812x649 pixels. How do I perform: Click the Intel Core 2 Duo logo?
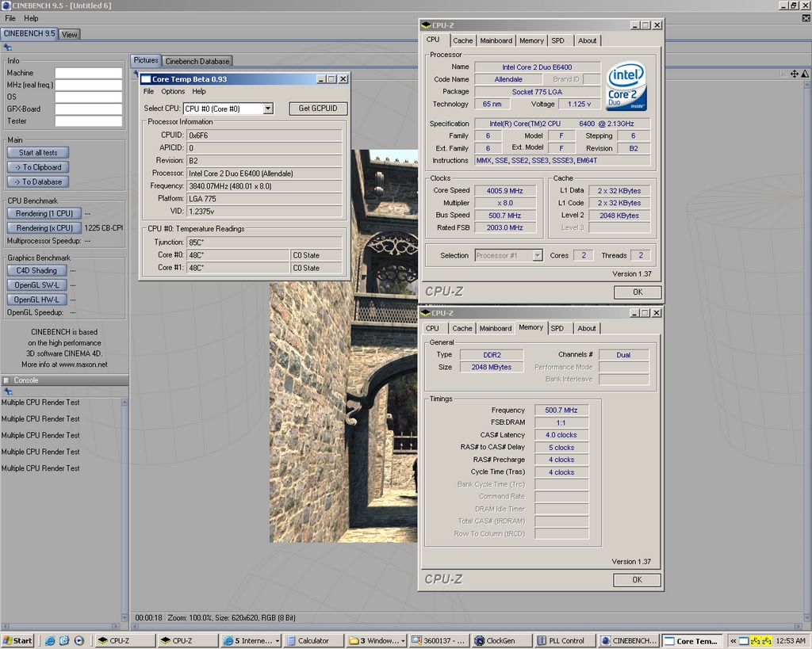[x=626, y=86]
